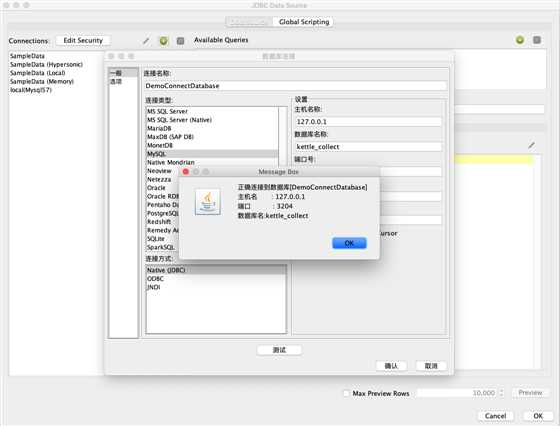Select Netezza connection type
The width and height of the screenshot is (560, 426).
pos(159,180)
